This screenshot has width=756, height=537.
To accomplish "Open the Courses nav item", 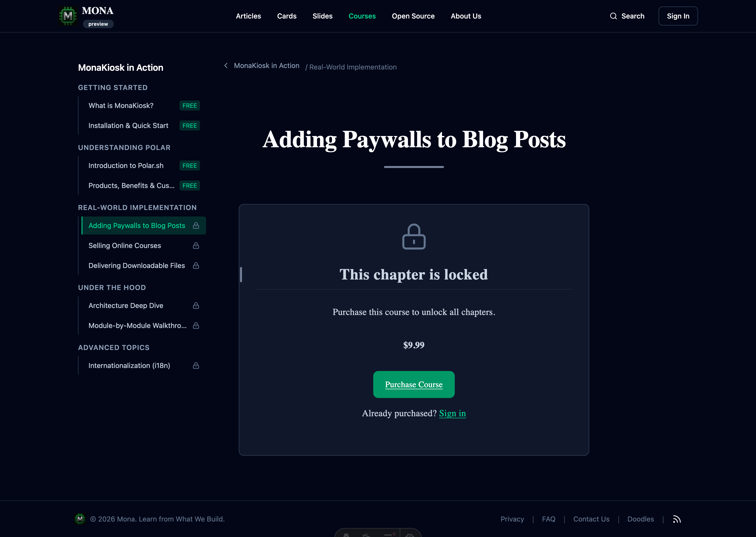I will click(x=362, y=16).
